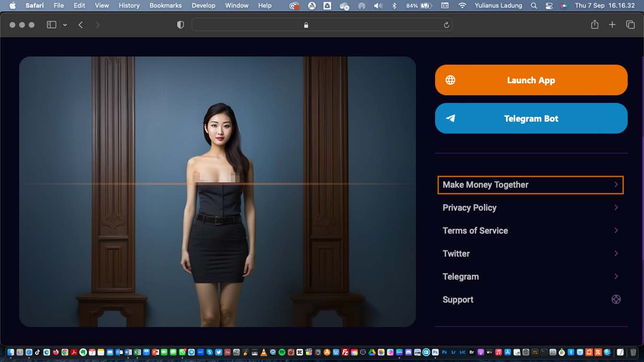644x362 pixels.
Task: Open a new tab with plus icon
Action: 612,25
